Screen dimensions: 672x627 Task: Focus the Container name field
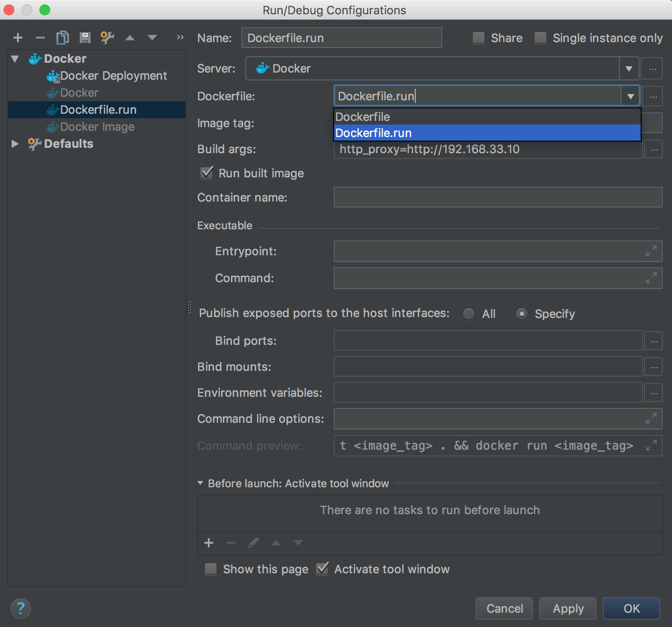498,198
